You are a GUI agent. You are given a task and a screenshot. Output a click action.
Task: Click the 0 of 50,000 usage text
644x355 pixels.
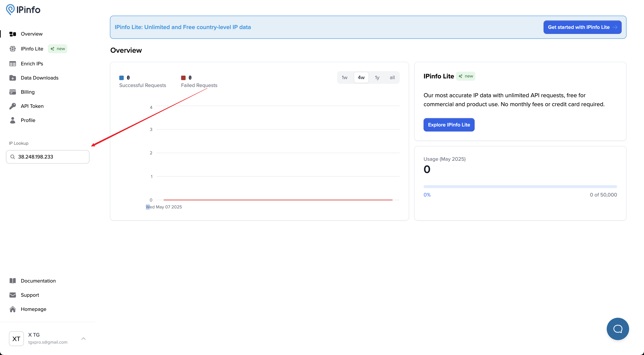point(603,195)
